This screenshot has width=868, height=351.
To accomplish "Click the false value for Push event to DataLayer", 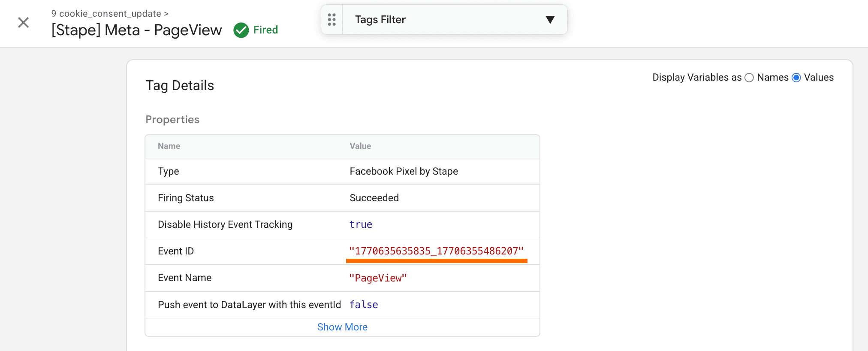I will 364,305.
